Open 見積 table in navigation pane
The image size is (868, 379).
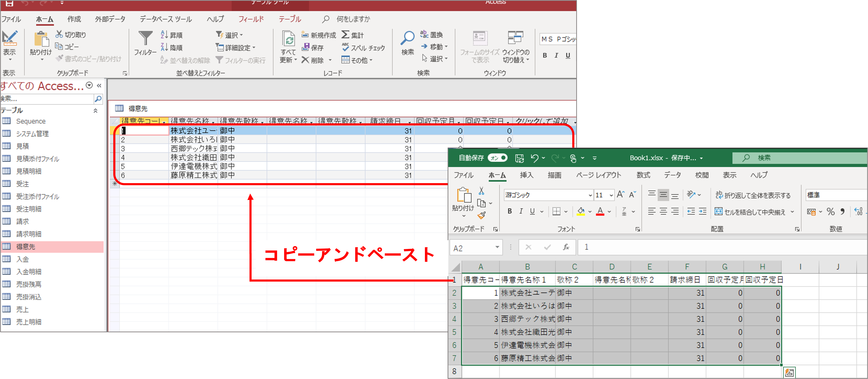pos(22,146)
